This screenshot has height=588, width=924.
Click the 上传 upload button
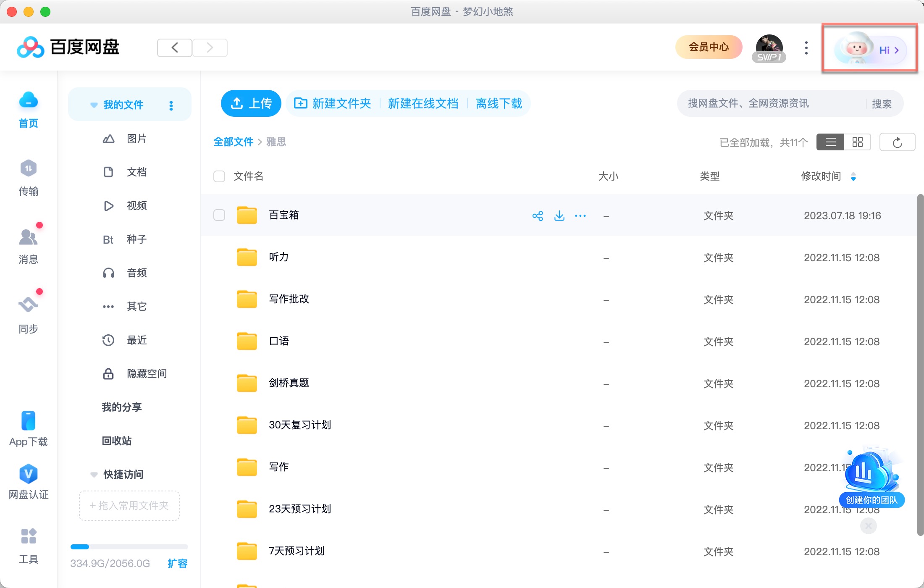tap(251, 103)
